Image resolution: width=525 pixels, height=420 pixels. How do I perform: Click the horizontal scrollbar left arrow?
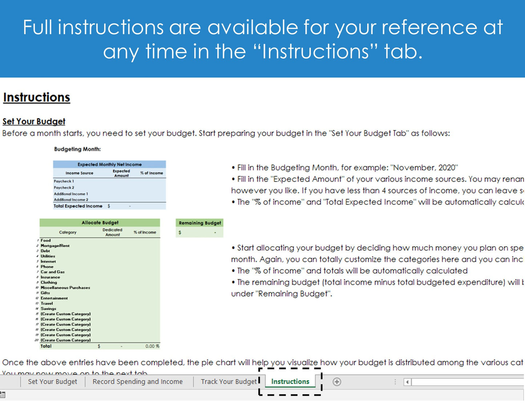click(x=407, y=382)
